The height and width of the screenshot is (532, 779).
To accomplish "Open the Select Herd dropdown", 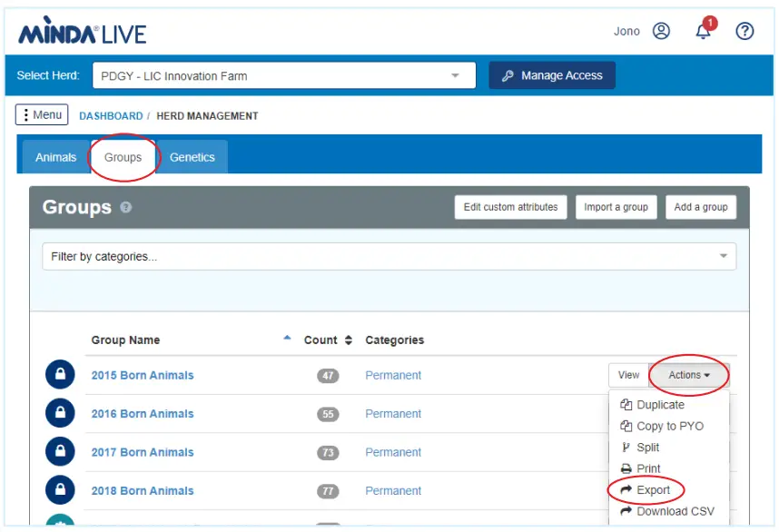I will coord(284,75).
